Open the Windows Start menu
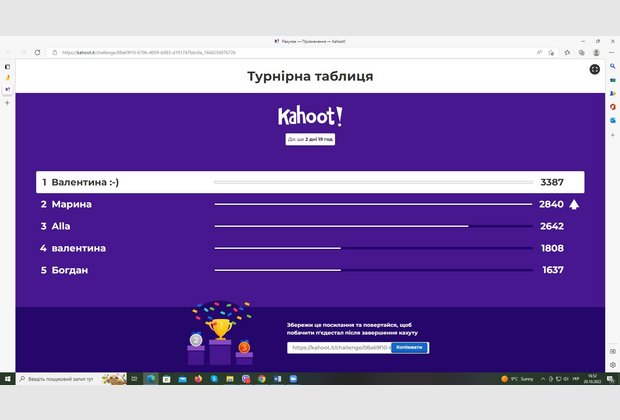The image size is (620, 420). [x=8, y=379]
